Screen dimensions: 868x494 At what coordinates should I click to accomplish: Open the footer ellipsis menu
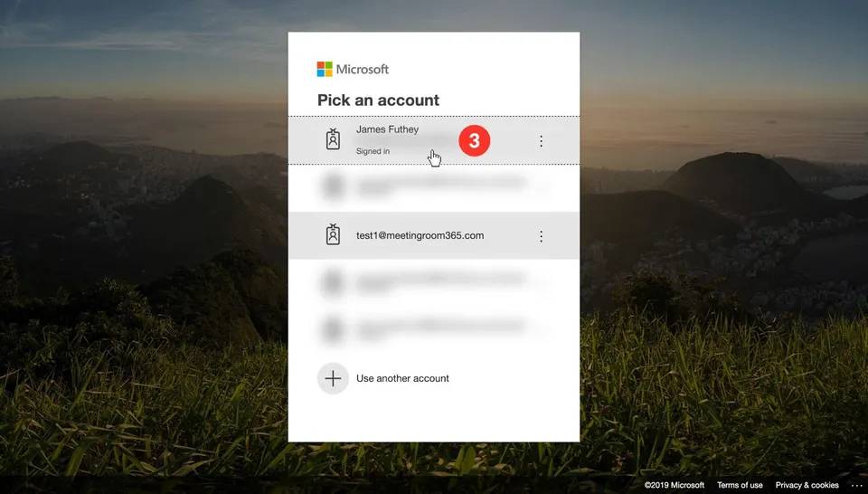click(x=856, y=486)
